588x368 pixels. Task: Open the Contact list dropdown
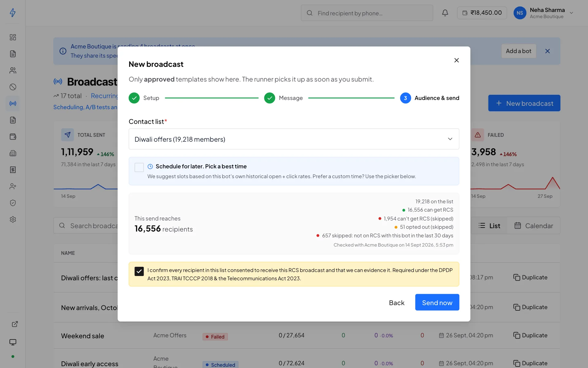pyautogui.click(x=294, y=139)
